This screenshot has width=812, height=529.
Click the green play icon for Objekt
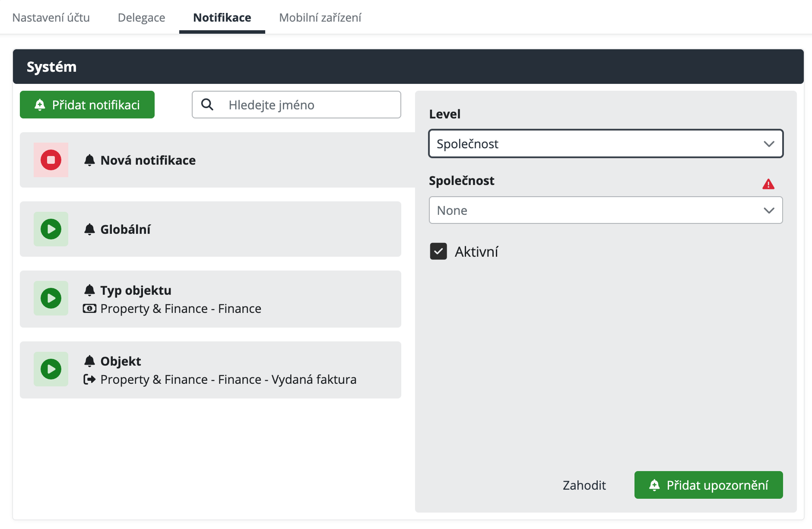(x=51, y=369)
